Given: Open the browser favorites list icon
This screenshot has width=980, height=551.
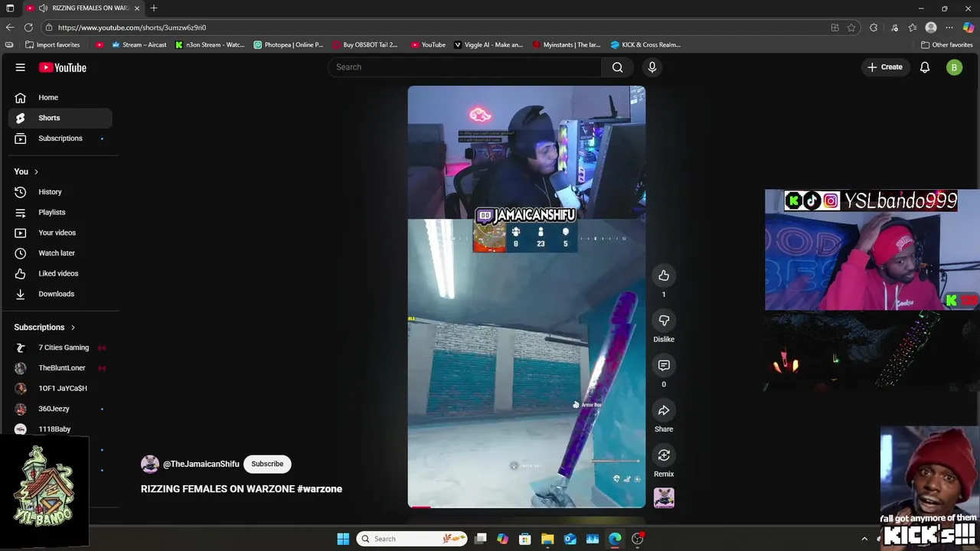Looking at the screenshot, I should coord(913,28).
